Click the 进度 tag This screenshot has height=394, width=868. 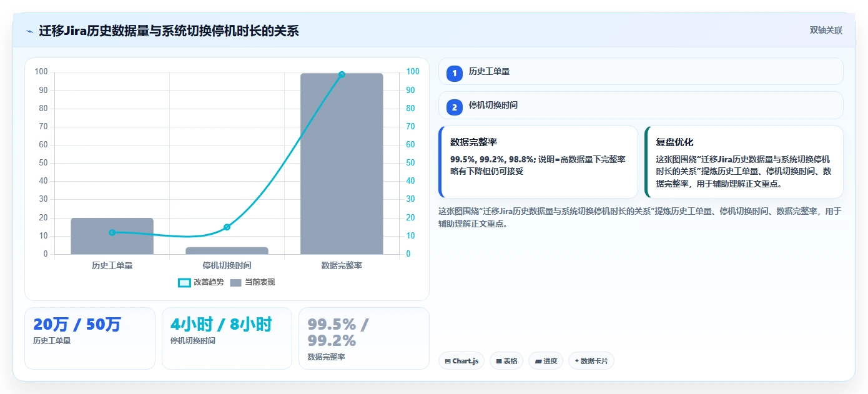tap(546, 361)
